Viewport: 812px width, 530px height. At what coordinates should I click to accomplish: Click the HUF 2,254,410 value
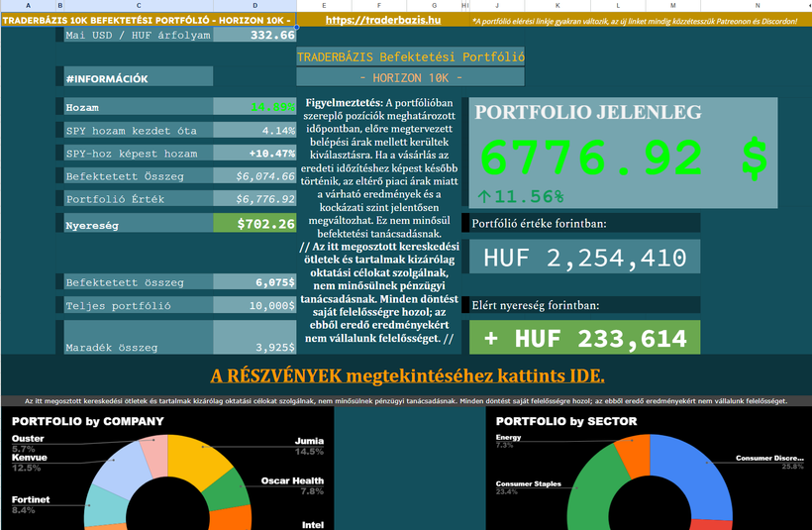coord(584,257)
